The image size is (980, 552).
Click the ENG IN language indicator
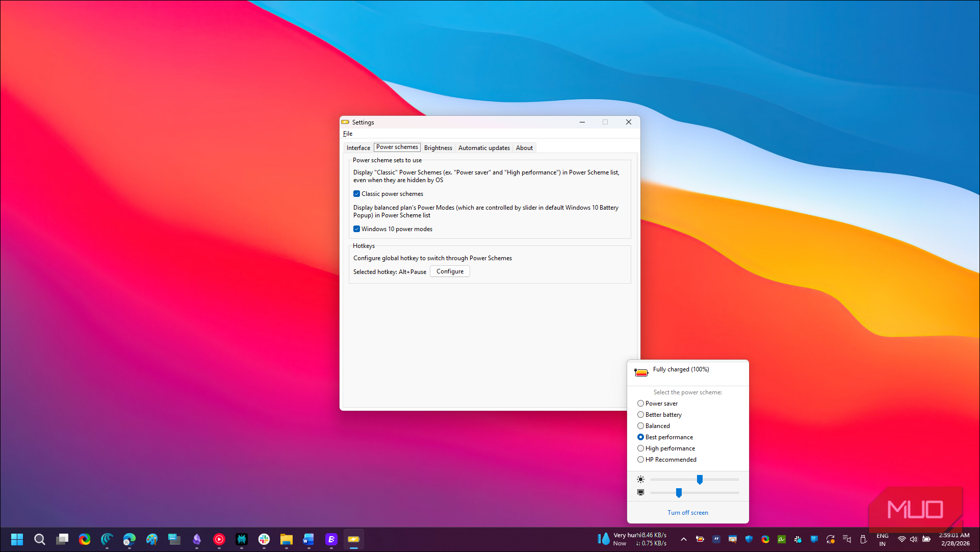tap(883, 540)
